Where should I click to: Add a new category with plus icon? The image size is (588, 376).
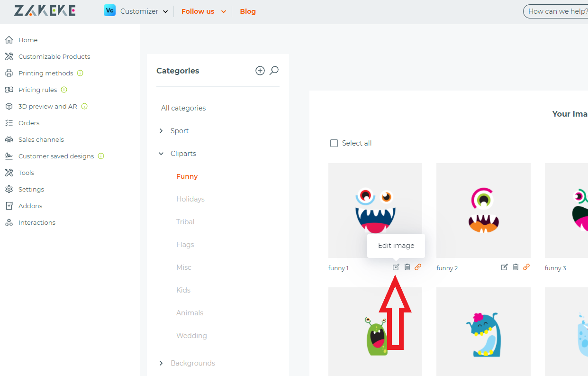pos(260,71)
